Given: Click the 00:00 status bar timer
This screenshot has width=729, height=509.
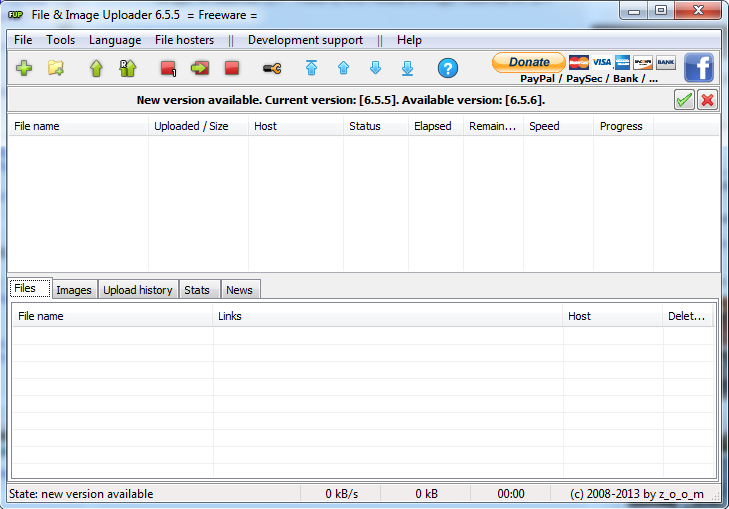Looking at the screenshot, I should [x=511, y=494].
